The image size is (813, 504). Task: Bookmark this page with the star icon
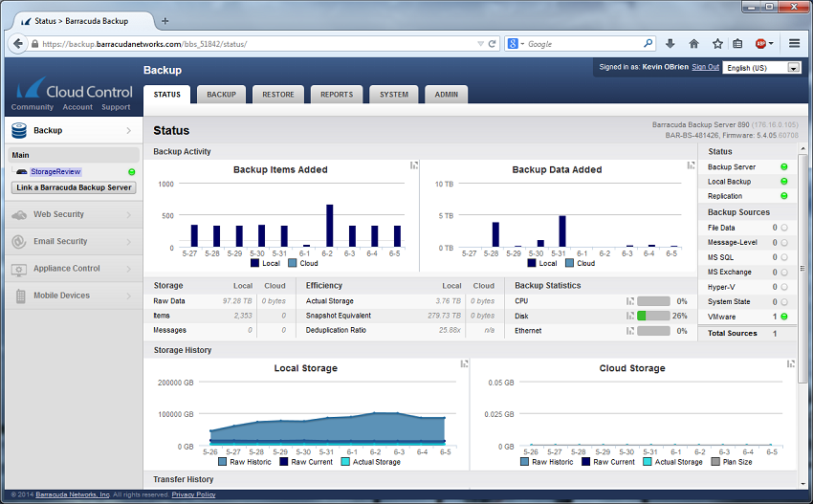[x=717, y=44]
